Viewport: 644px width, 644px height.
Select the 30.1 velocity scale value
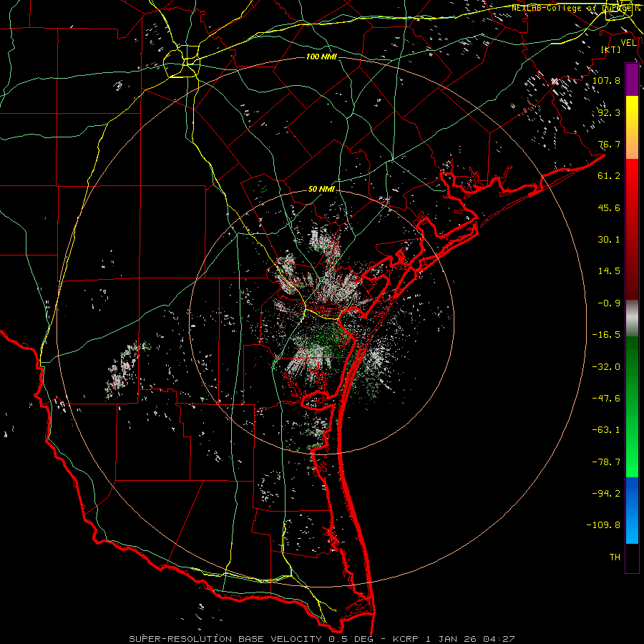[609, 240]
